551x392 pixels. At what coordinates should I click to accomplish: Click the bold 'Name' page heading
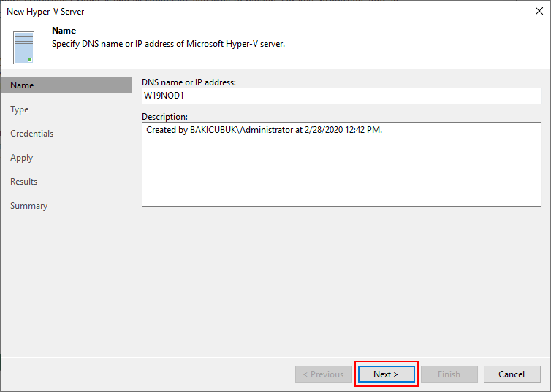[x=64, y=31]
